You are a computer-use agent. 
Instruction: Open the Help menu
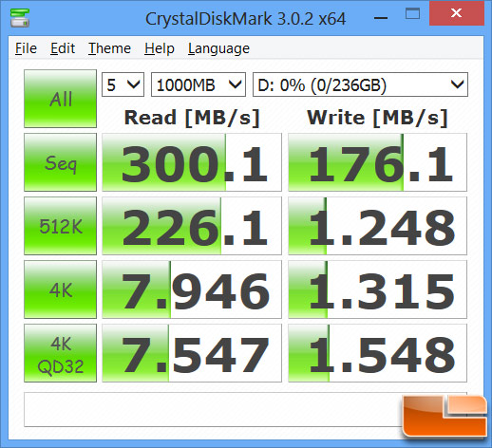160,48
